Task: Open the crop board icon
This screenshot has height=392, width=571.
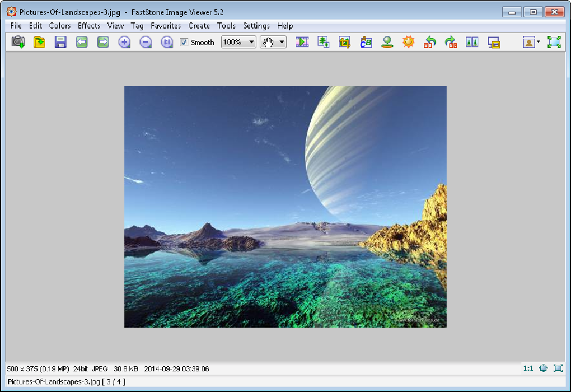Action: (x=344, y=42)
